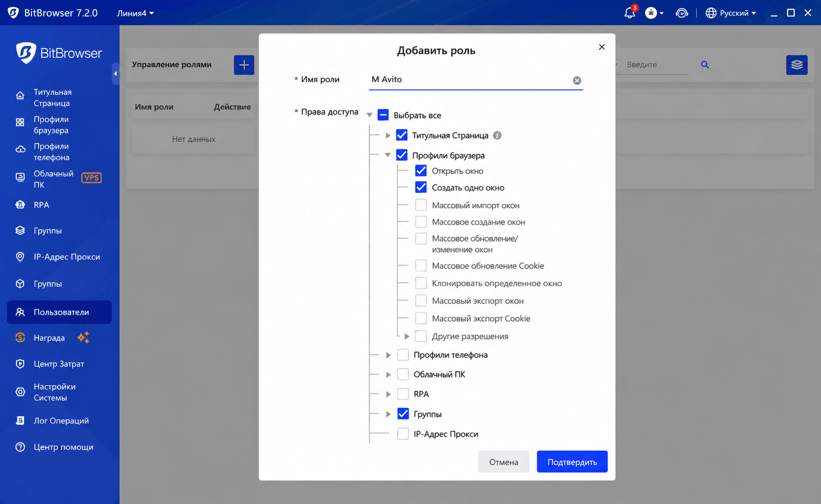Enable Клонировать определенное окно permission
The image size is (821, 504).
point(421,283)
